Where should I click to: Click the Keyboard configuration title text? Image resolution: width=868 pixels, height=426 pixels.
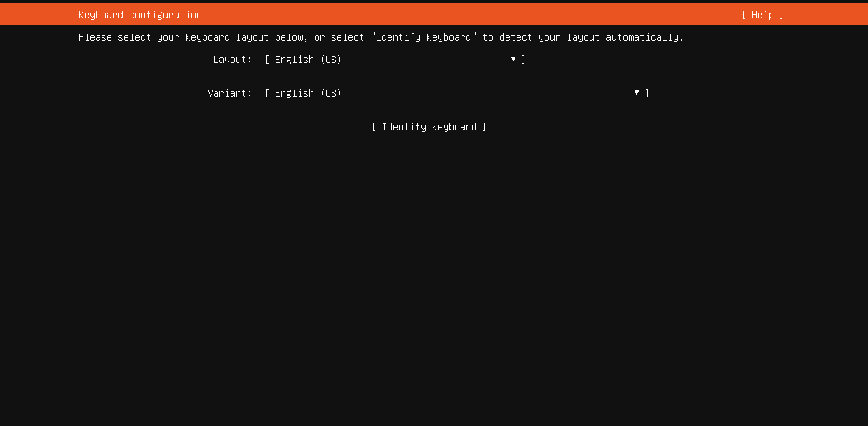140,15
